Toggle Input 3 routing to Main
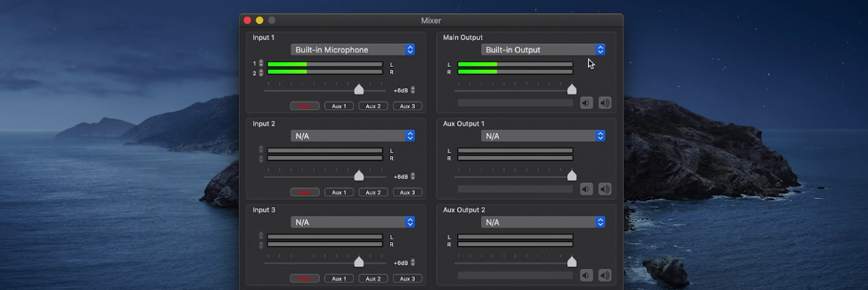This screenshot has height=290, width=868. pos(304,279)
